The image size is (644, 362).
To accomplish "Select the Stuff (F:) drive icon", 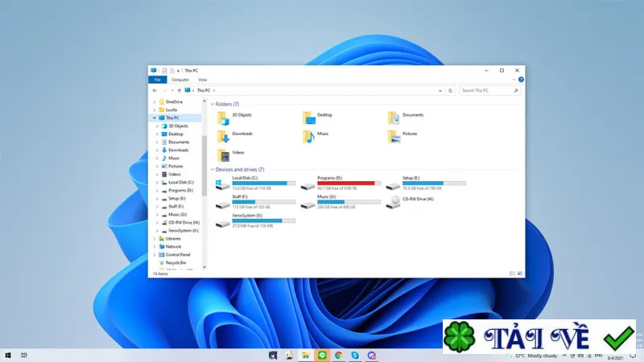I will 223,204.
